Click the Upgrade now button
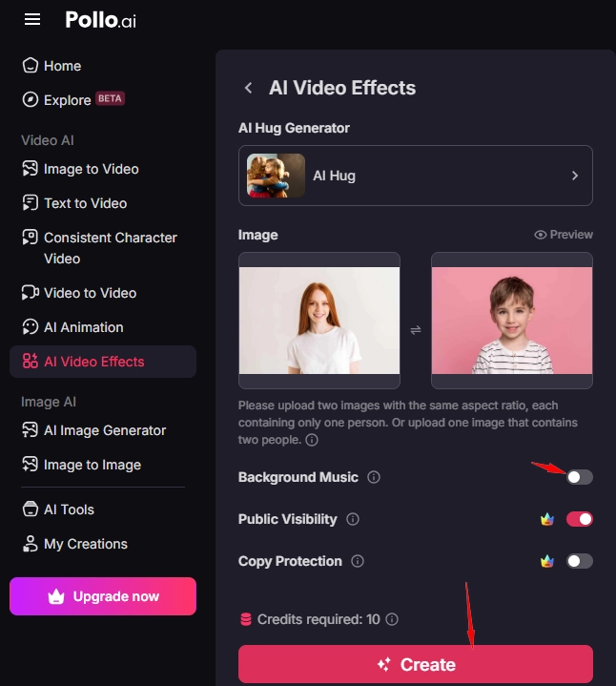This screenshot has width=616, height=686. [103, 596]
